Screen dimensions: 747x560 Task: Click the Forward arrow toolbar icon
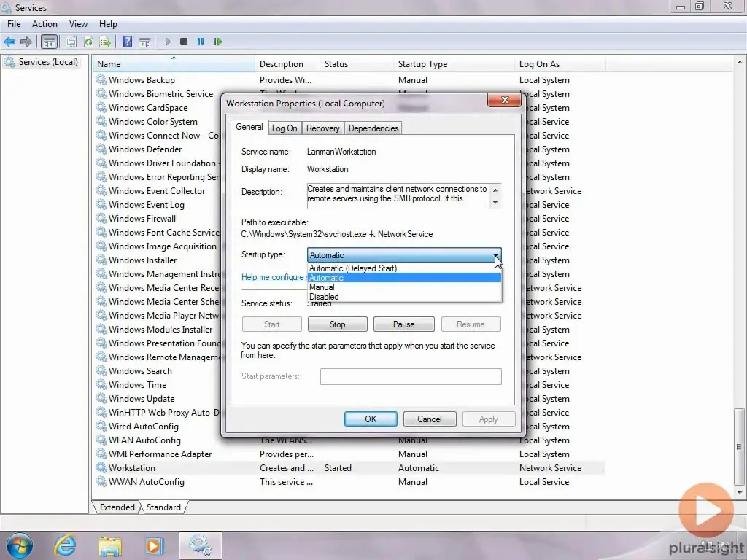point(26,42)
